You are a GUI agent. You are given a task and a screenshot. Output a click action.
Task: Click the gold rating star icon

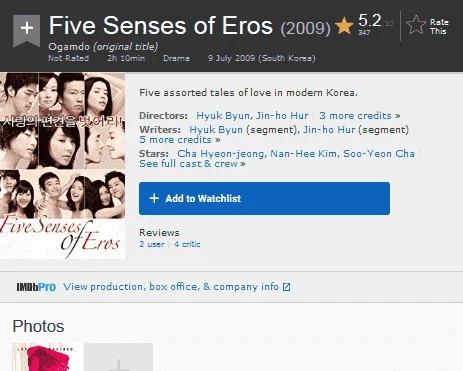pyautogui.click(x=344, y=26)
